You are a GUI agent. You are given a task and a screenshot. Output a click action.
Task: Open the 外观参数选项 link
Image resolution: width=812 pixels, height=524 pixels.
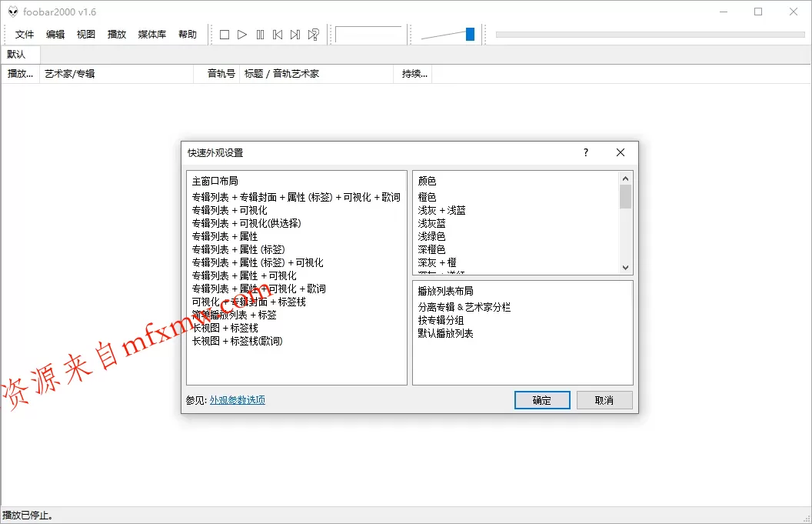[x=237, y=400]
